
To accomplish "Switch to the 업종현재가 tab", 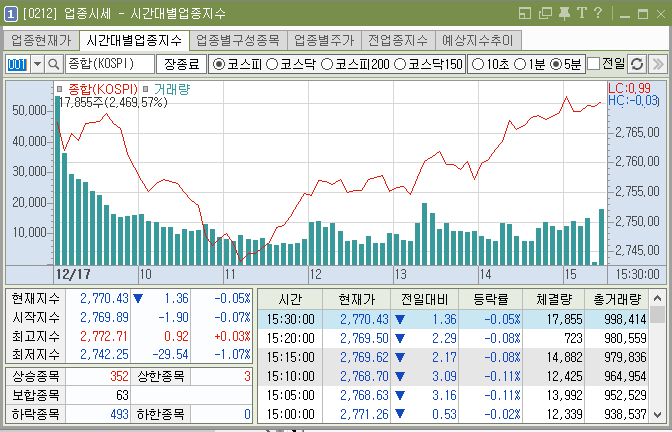I will click(x=41, y=41).
